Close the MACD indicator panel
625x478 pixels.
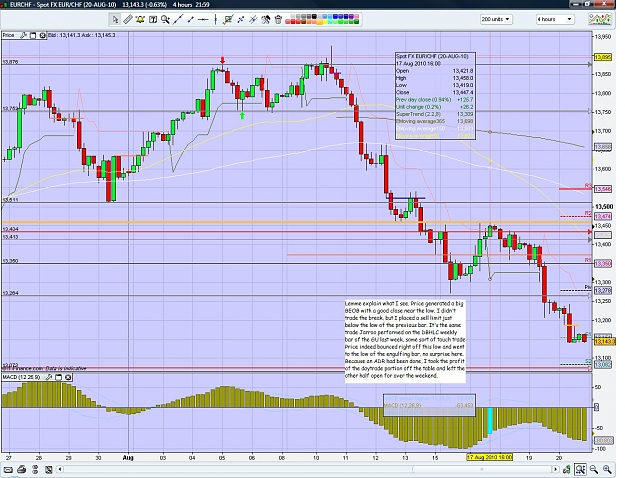pos(68,377)
